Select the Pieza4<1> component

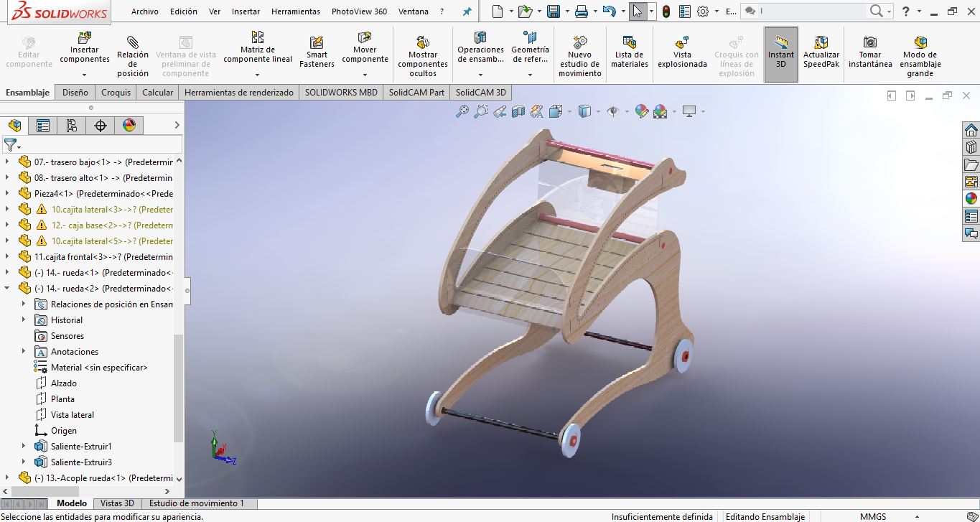pos(103,194)
